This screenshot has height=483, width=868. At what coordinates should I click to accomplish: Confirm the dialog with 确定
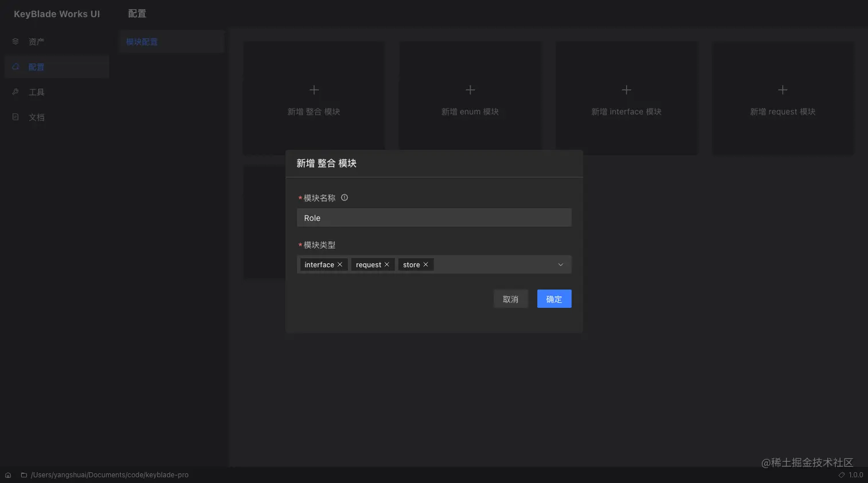tap(553, 299)
